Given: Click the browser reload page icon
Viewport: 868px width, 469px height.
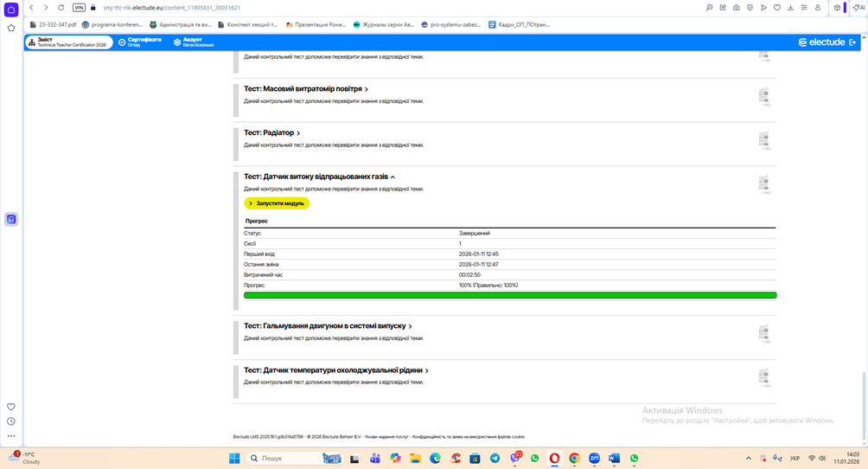Looking at the screenshot, I should point(61,8).
